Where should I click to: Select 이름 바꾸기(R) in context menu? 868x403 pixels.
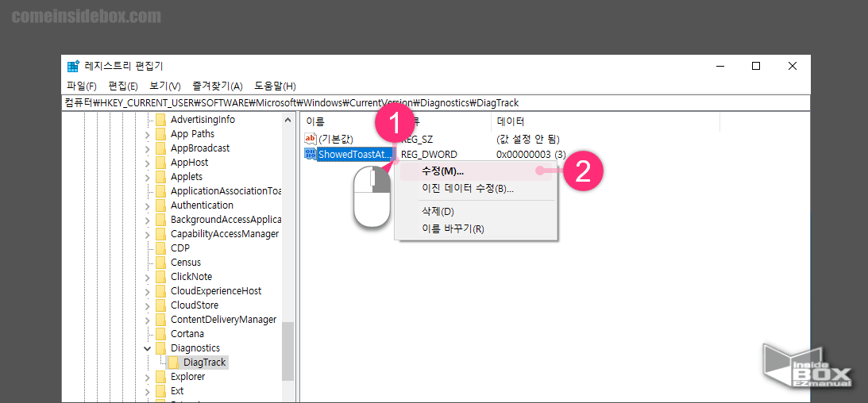click(x=453, y=228)
